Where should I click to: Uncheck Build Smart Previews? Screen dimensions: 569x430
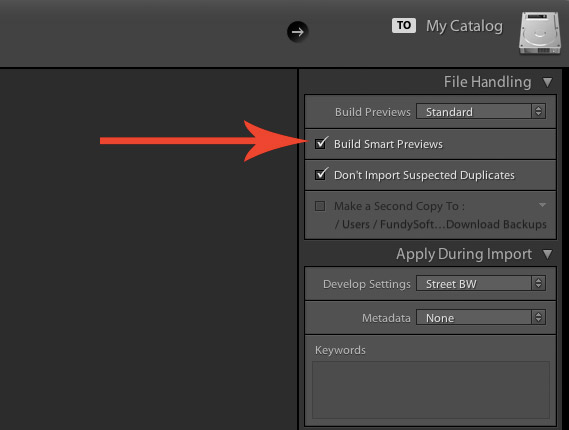tap(320, 144)
